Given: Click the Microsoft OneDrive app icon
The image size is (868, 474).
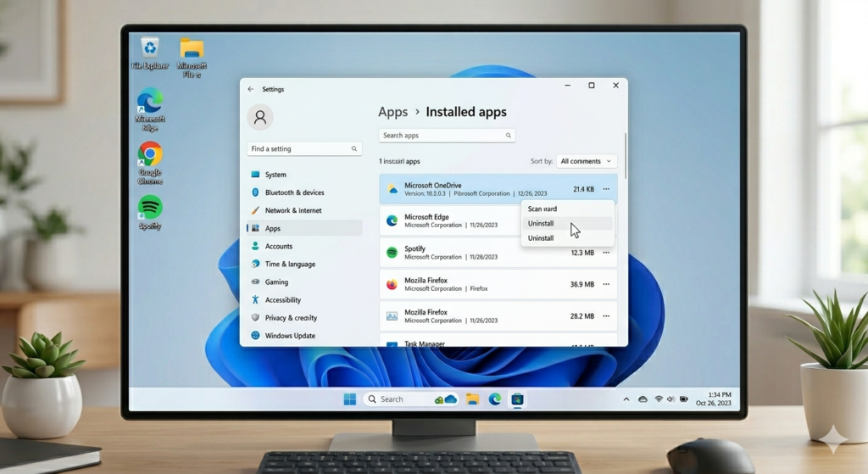Looking at the screenshot, I should [x=392, y=189].
